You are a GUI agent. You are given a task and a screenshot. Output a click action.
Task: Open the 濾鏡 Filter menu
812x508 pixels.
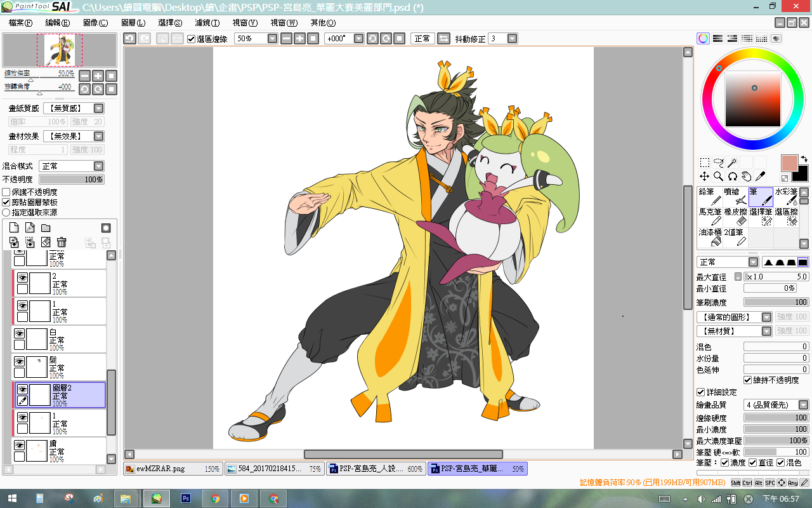click(207, 23)
